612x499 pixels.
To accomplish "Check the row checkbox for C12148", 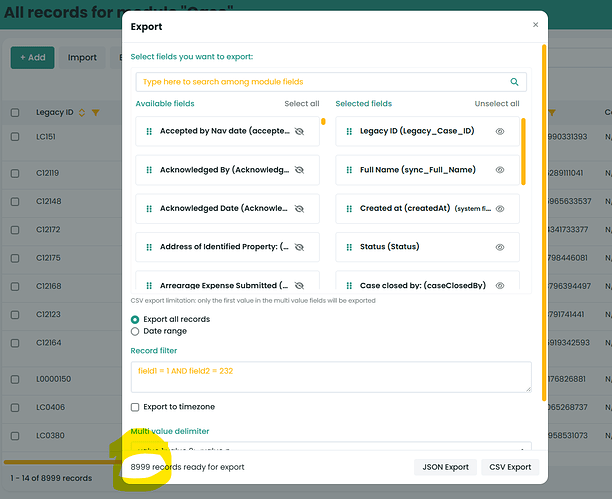I will [15, 201].
